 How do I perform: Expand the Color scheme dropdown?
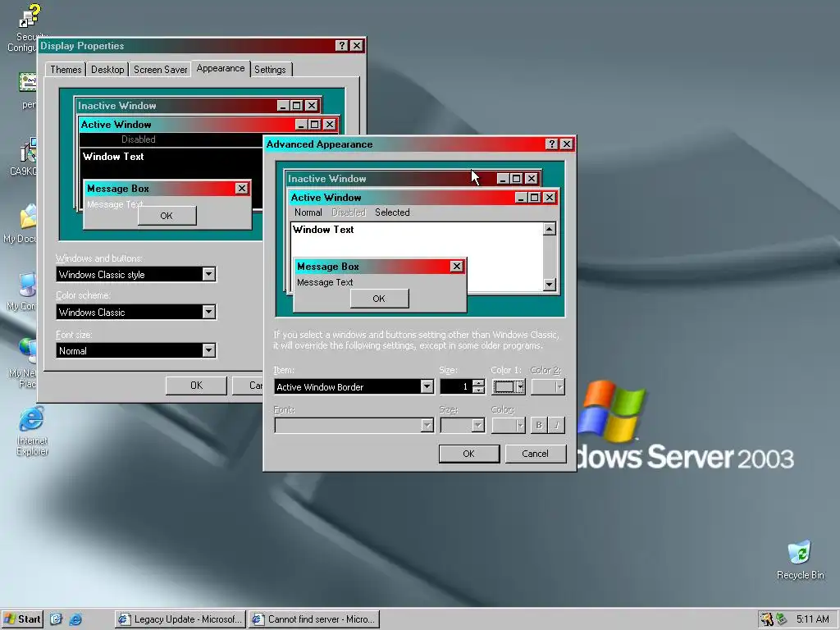click(x=209, y=312)
